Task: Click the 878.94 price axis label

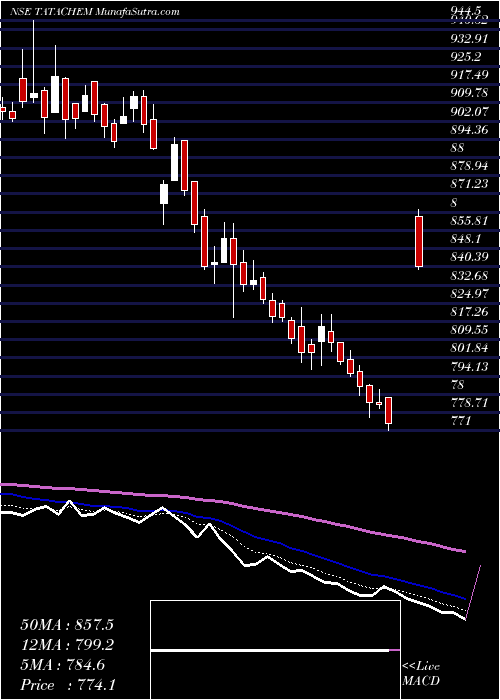Action: tap(468, 166)
